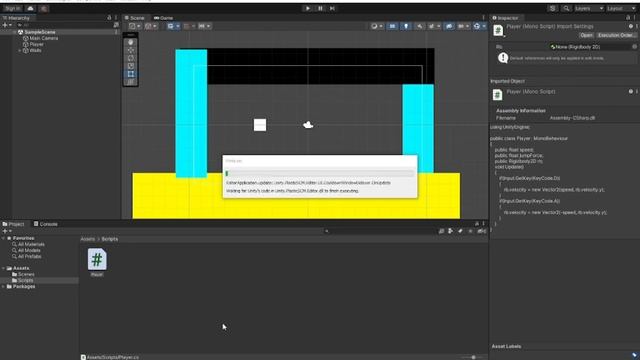This screenshot has height=360, width=640.
Task: Switch to the Scene tab
Action: click(x=135, y=18)
